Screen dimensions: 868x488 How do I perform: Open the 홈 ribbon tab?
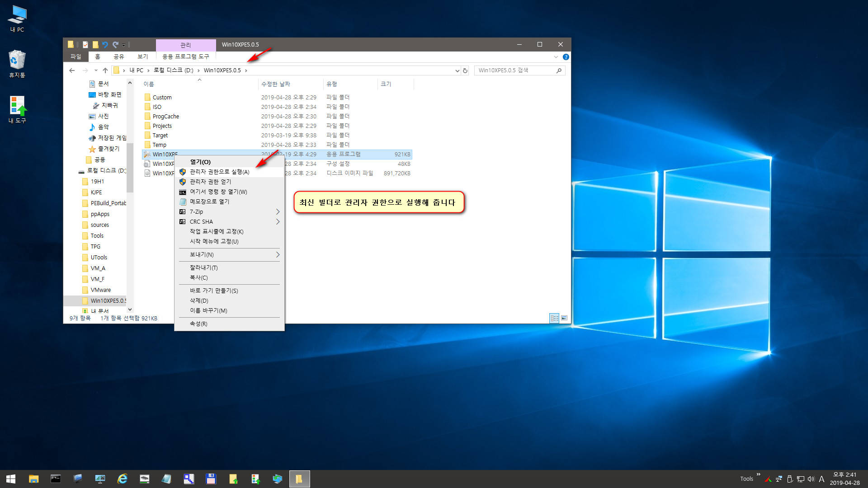coord(97,56)
